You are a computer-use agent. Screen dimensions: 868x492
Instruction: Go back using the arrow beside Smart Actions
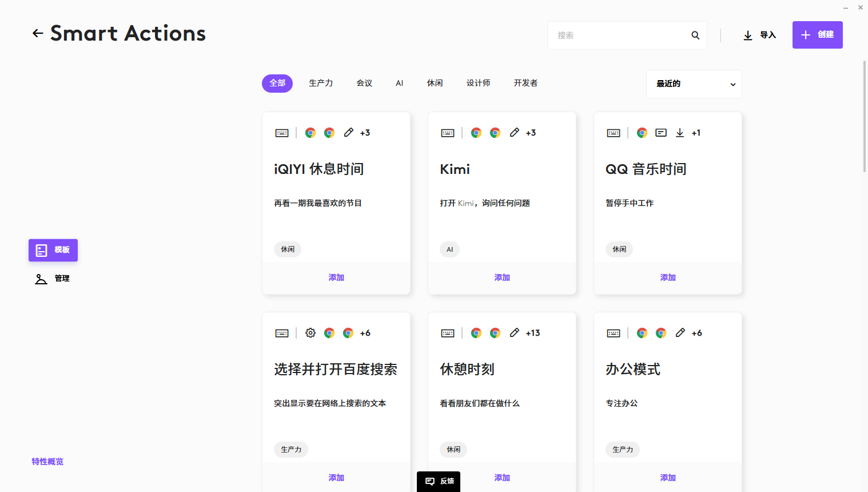pos(38,33)
